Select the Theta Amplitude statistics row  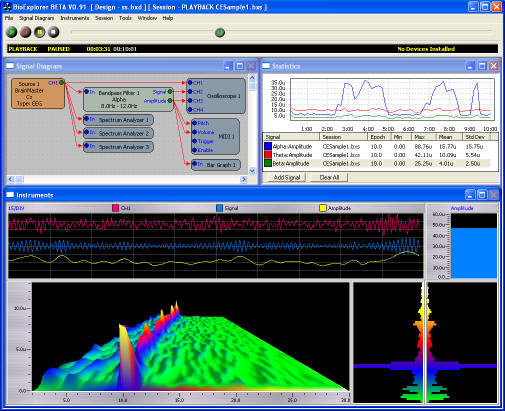pyautogui.click(x=377, y=155)
